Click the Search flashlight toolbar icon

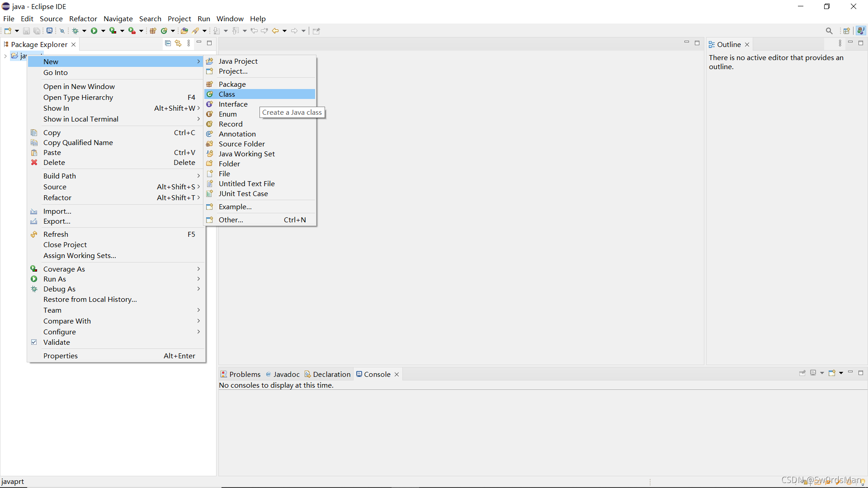click(x=196, y=31)
